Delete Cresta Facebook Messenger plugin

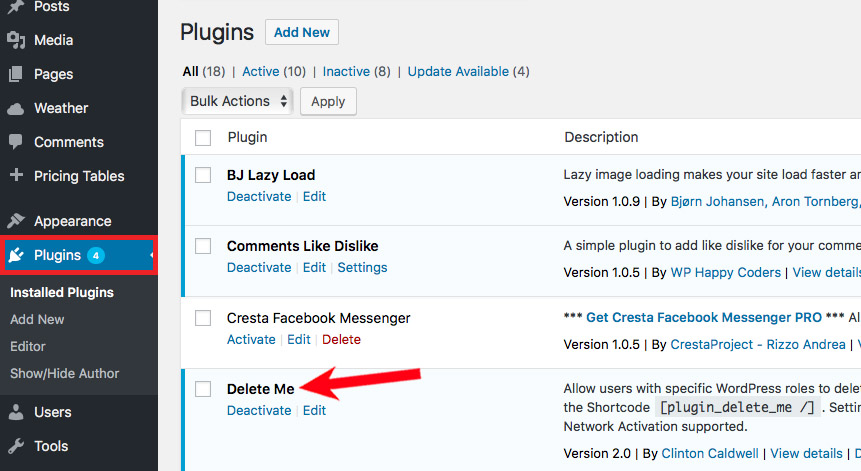[x=341, y=339]
